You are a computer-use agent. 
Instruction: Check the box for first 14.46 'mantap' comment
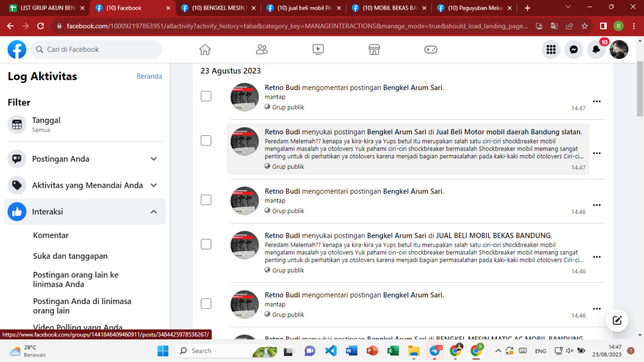[206, 200]
